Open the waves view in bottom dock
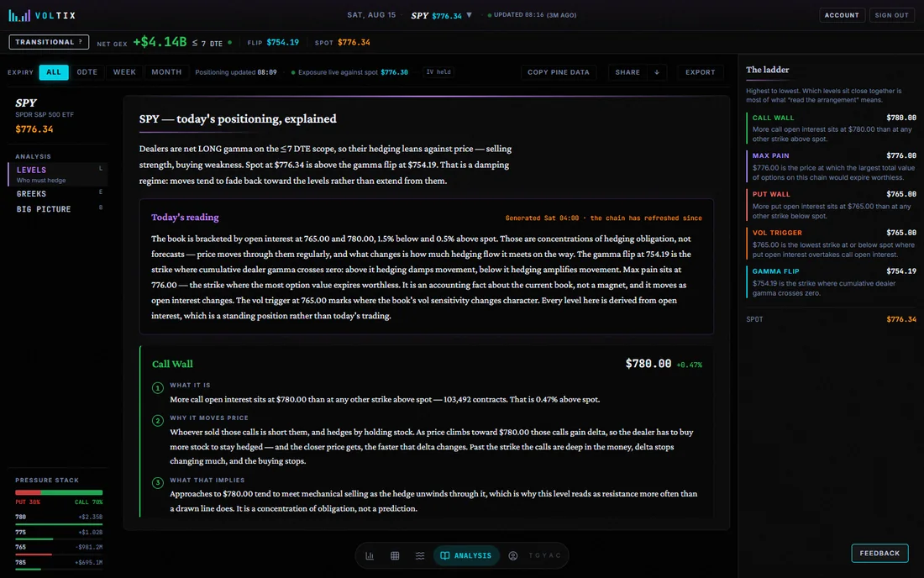This screenshot has height=578, width=924. [x=419, y=555]
